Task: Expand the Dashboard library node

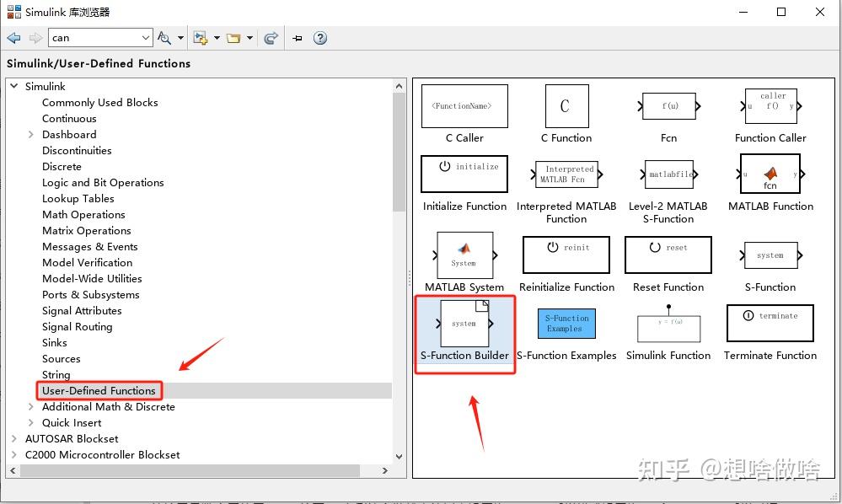Action: [x=30, y=134]
